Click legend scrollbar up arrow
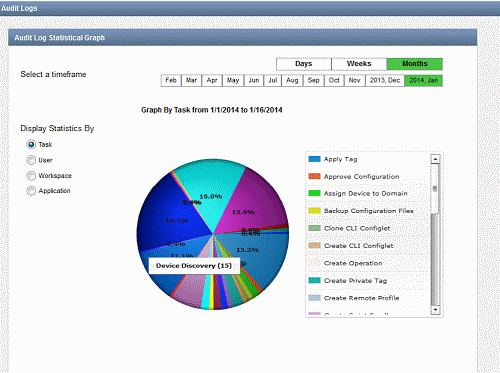Viewport: 500px width, 373px height. (435, 159)
